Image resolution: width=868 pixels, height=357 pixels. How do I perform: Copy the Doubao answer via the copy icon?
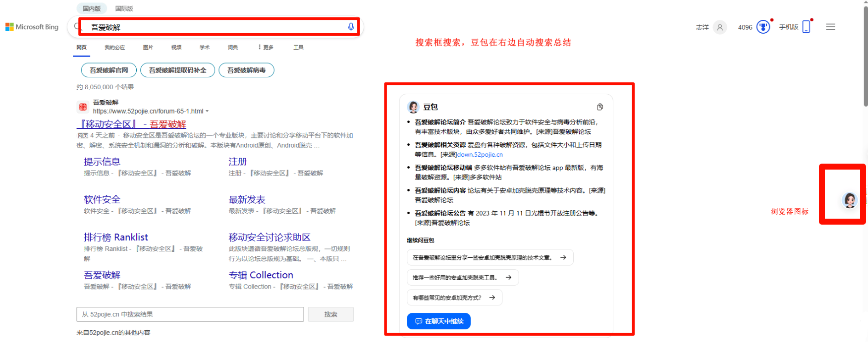600,107
